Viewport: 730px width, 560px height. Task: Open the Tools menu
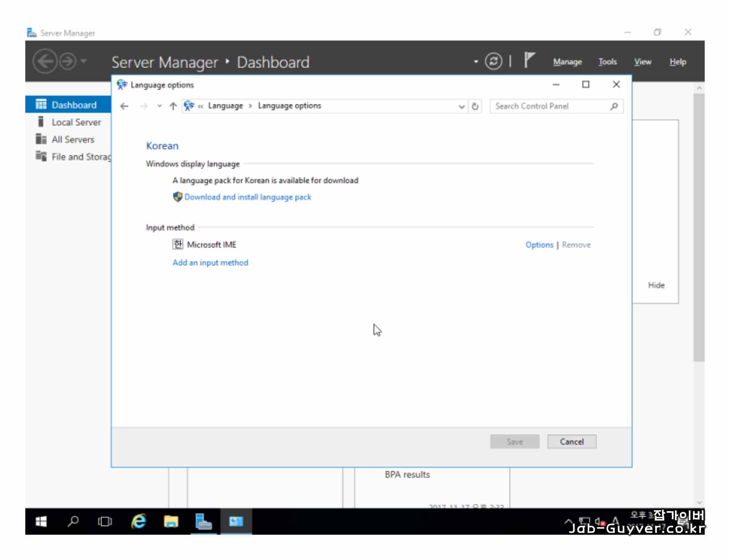tap(607, 62)
